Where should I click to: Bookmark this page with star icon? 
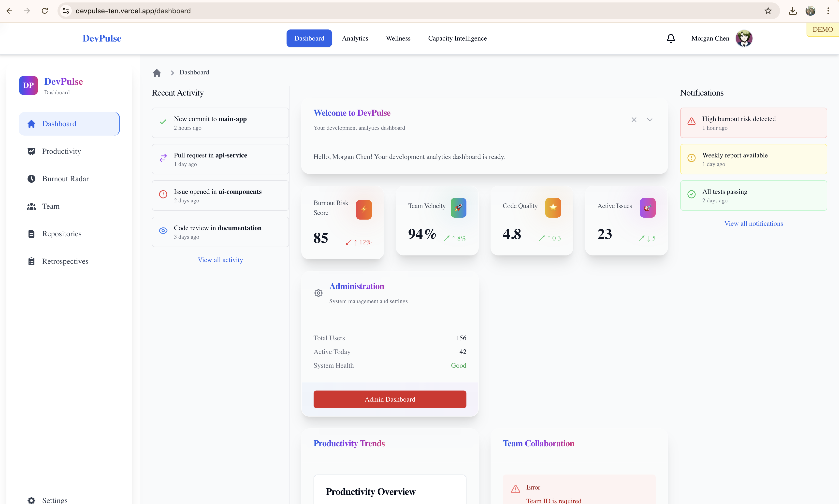pyautogui.click(x=768, y=11)
